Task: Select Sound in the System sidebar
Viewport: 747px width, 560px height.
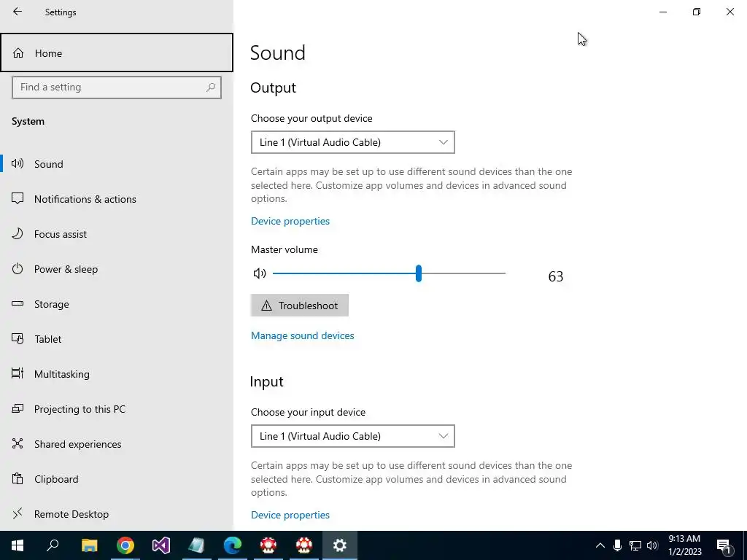Action: click(x=117, y=164)
